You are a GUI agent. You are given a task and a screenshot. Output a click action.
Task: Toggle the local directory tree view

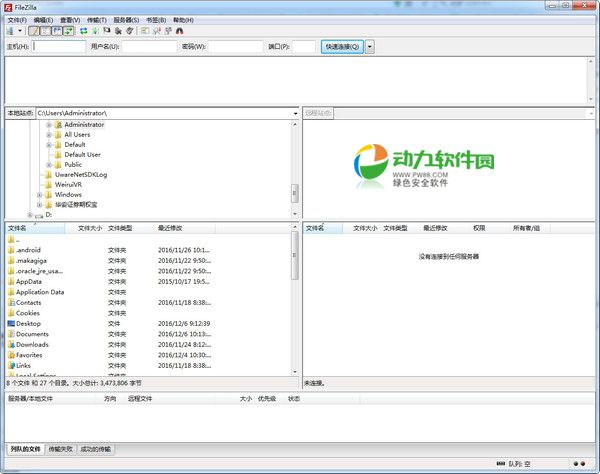coord(46,31)
